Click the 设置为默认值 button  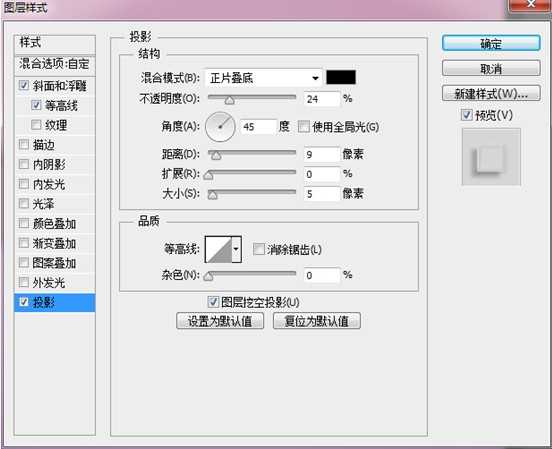[220, 321]
